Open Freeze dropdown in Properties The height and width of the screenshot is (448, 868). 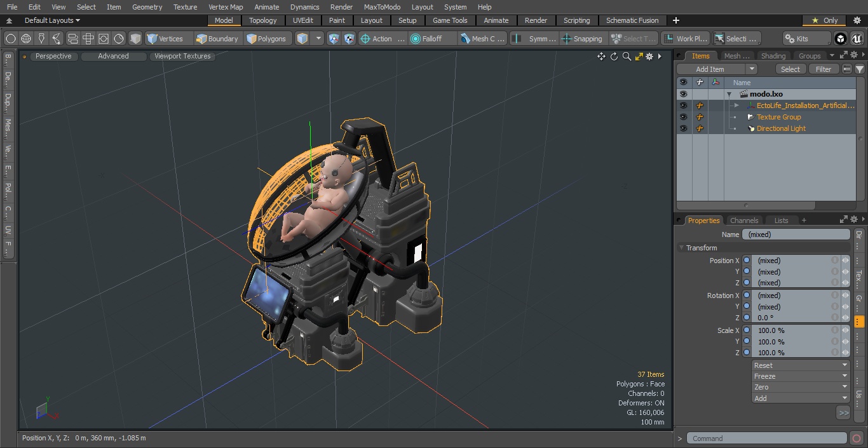801,376
